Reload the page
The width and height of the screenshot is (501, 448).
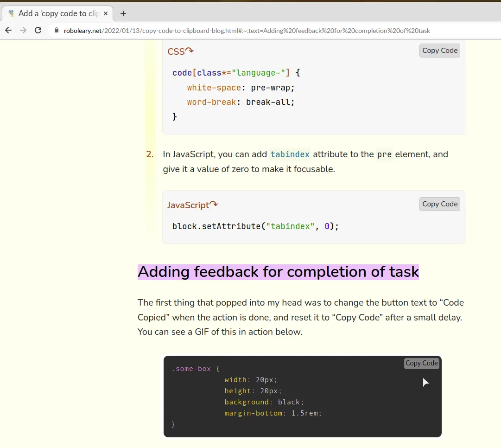click(38, 30)
